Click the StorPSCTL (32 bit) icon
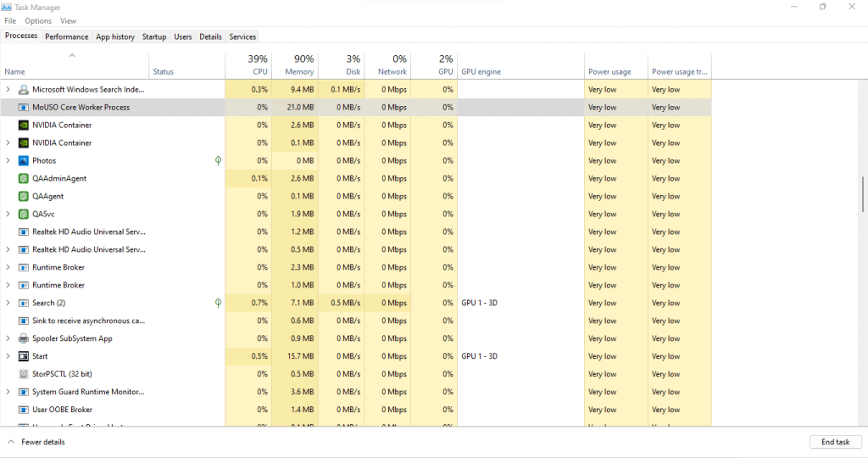Screen dimensions: 868x458 click(x=24, y=374)
